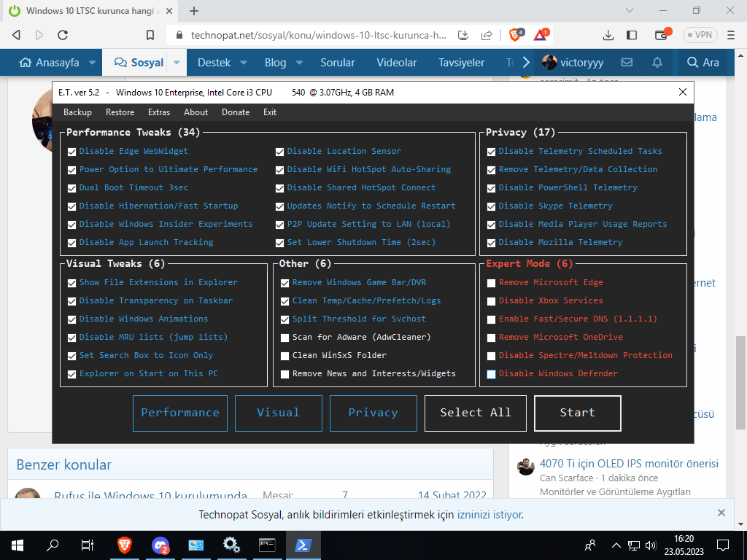Click the browser address bar
This screenshot has height=560, width=747.
point(318,35)
